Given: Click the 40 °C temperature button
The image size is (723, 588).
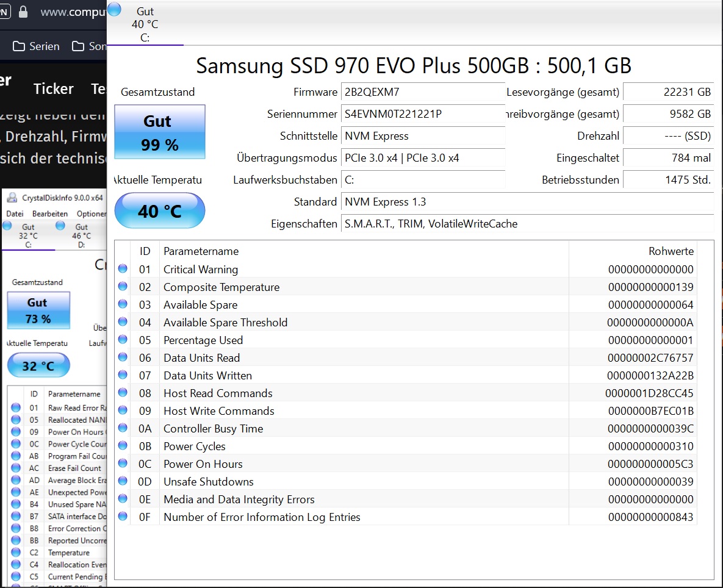Looking at the screenshot, I should pyautogui.click(x=159, y=210).
